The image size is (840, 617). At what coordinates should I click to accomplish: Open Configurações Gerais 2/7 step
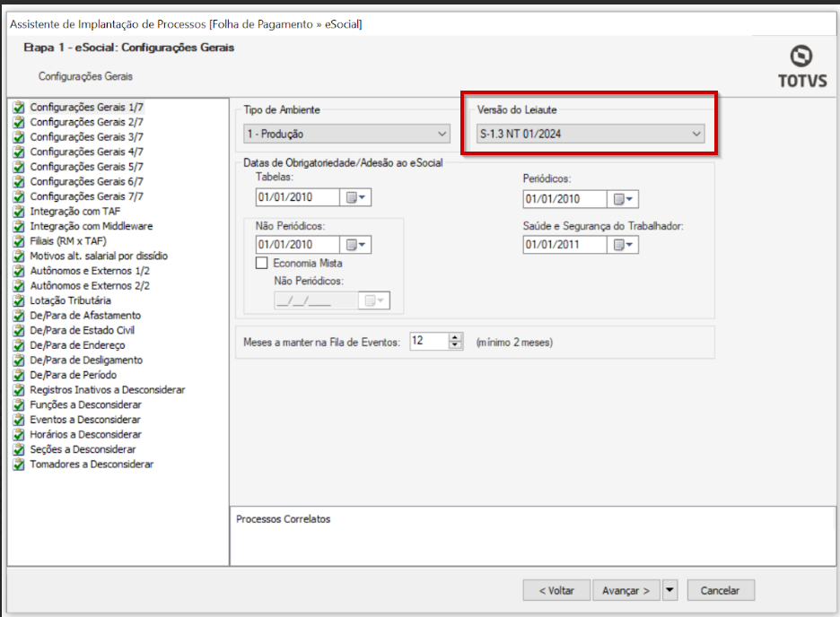pos(86,122)
